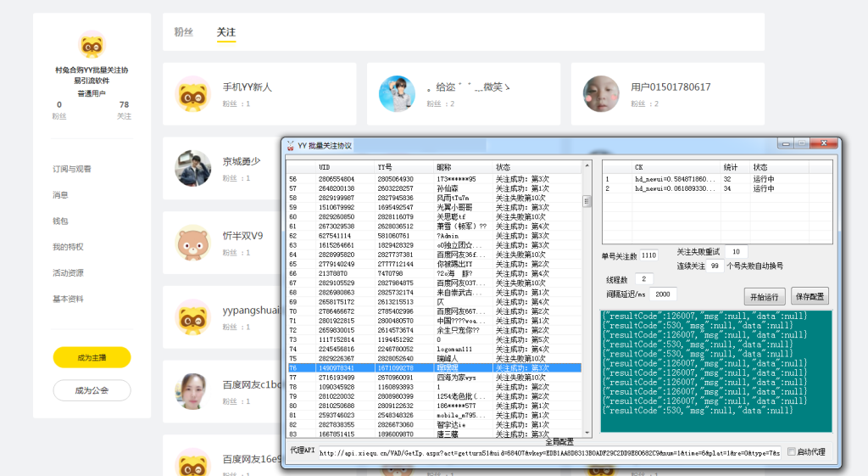
Task: Open the 手机YY新人 user avatar
Action: (x=192, y=93)
